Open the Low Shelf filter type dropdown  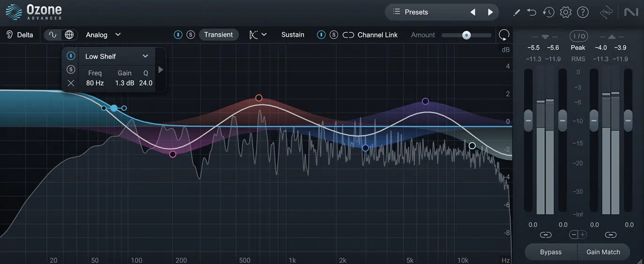pyautogui.click(x=117, y=56)
